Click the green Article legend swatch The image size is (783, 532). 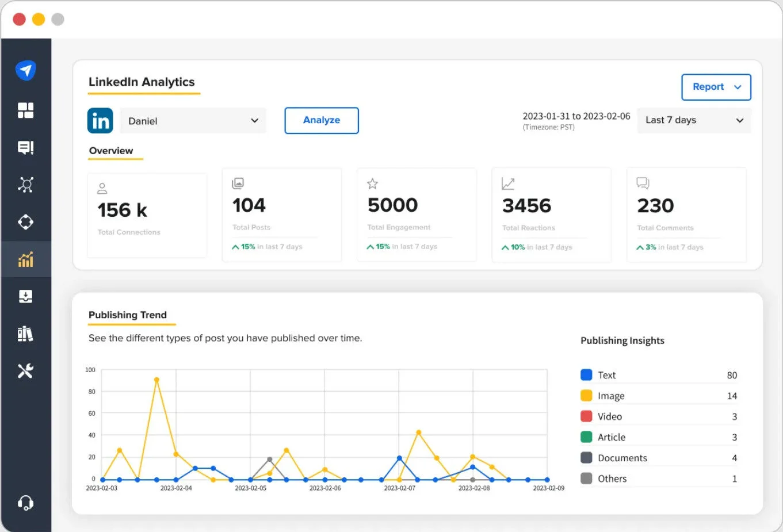point(586,437)
